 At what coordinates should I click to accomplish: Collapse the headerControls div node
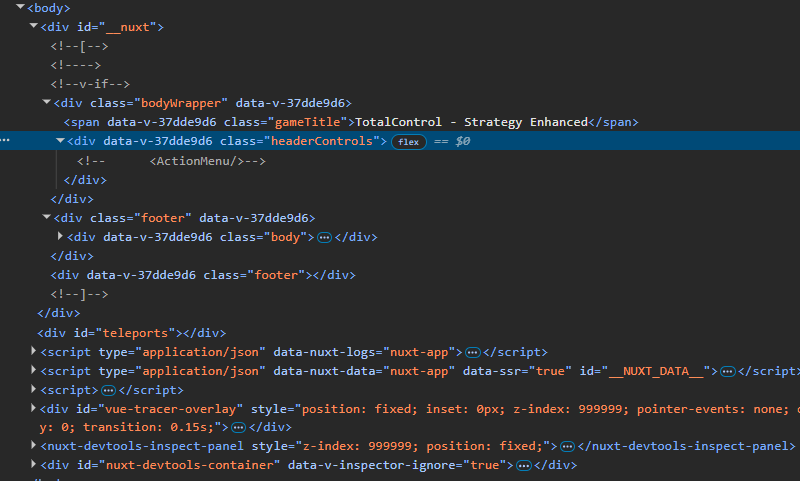coord(60,141)
